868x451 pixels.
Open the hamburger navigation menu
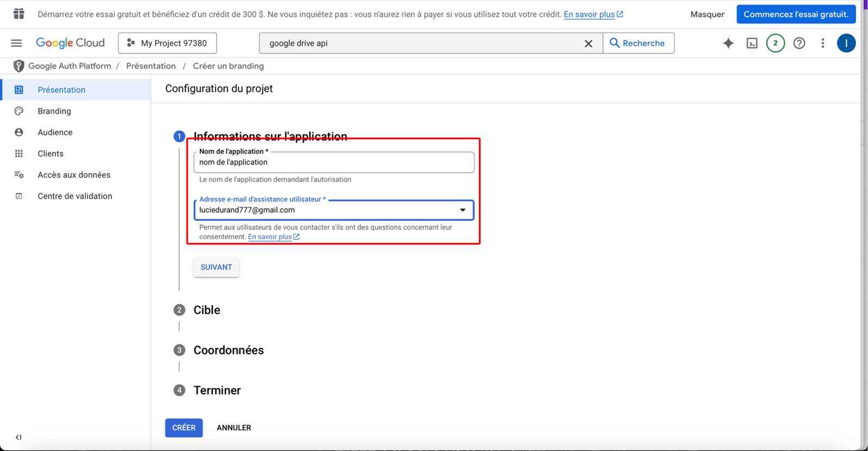(x=16, y=43)
